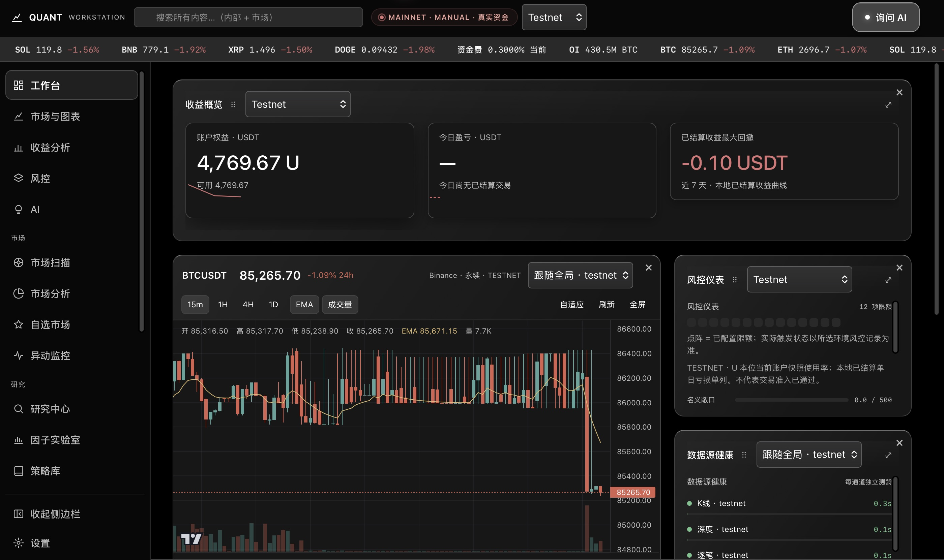Click the 自选市场 star icon

coord(19,324)
